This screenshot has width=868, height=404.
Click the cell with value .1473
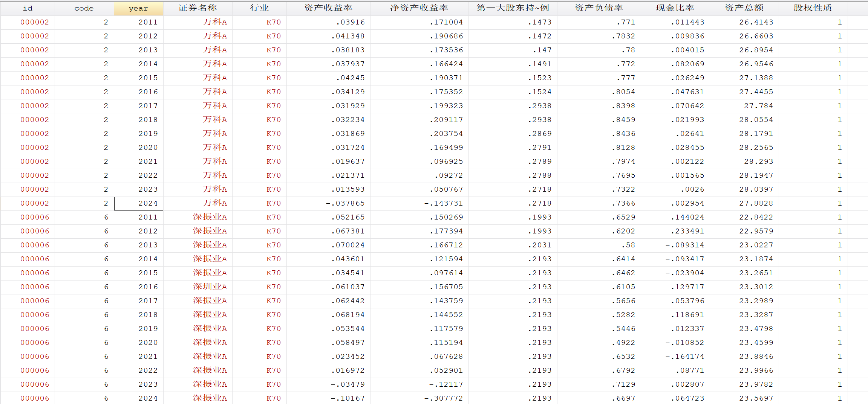[513, 22]
